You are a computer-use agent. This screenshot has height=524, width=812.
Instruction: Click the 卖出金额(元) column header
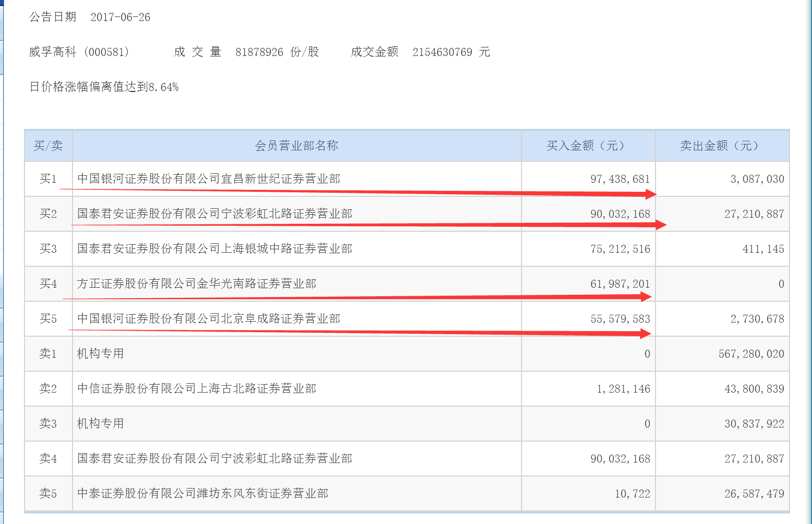click(x=722, y=145)
